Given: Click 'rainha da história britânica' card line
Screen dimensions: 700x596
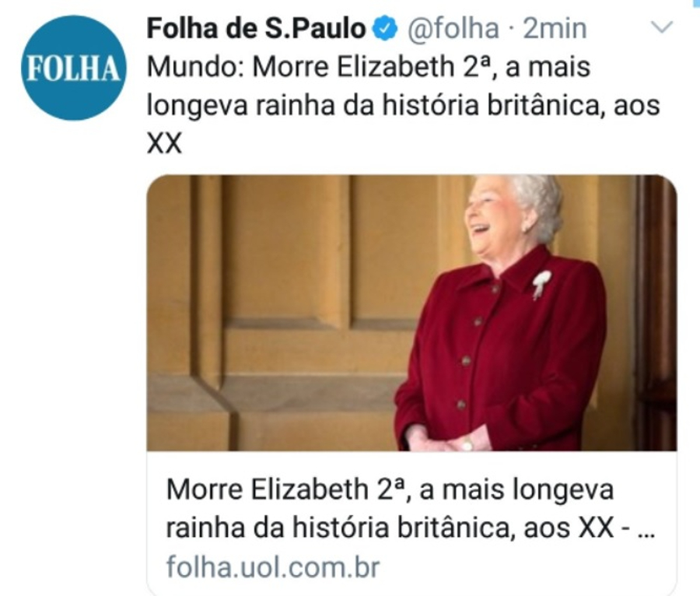Looking at the screenshot, I should (338, 528).
